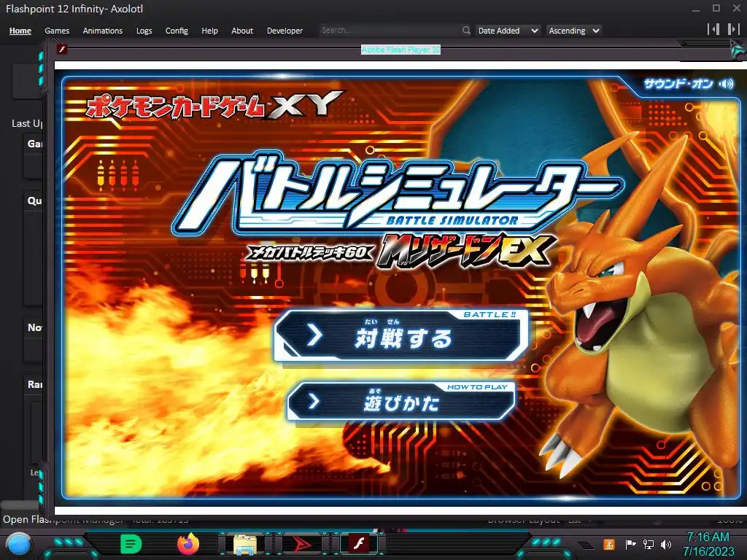Image resolution: width=747 pixels, height=560 pixels.
Task: Click the Flash Player window icon
Action: (62, 49)
